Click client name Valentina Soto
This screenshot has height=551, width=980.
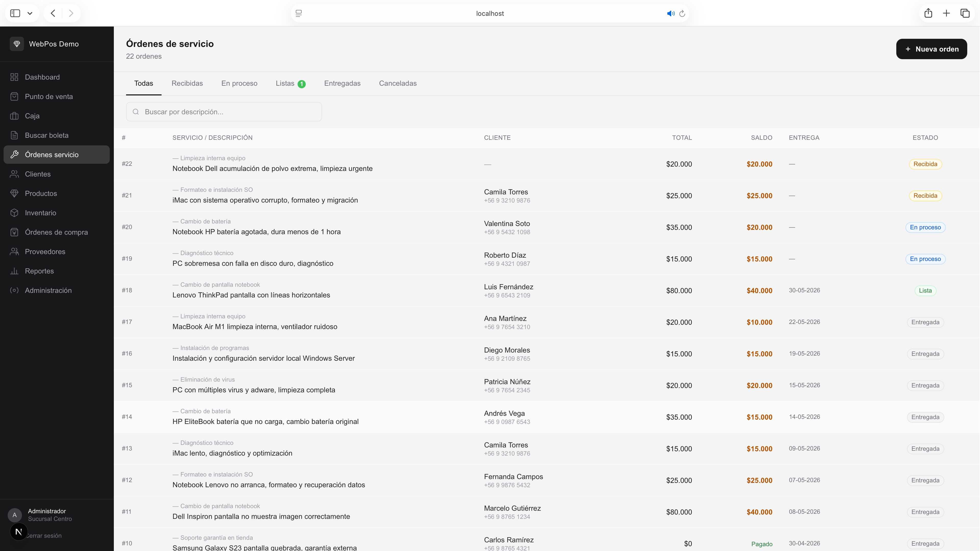(507, 224)
